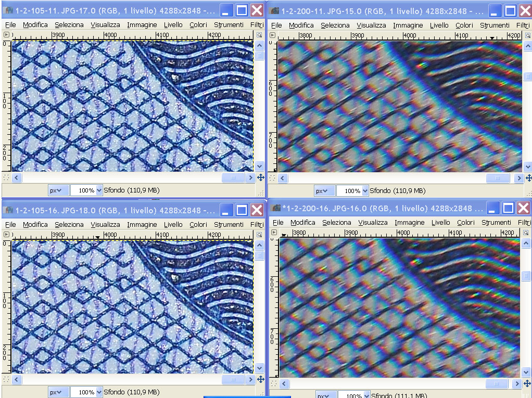This screenshot has height=398, width=532.
Task: Click vertical scrollbar thumb in 1-2-200-16.JPG window
Action: pos(526,276)
